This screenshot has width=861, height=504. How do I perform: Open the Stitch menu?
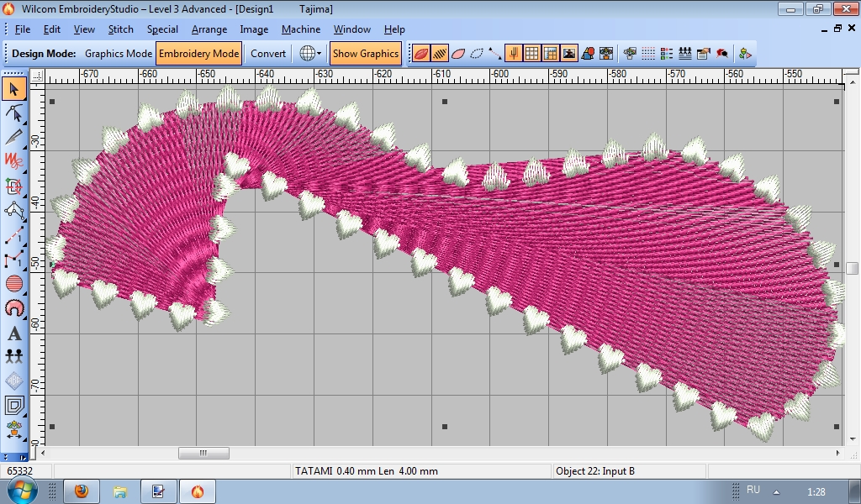click(120, 29)
